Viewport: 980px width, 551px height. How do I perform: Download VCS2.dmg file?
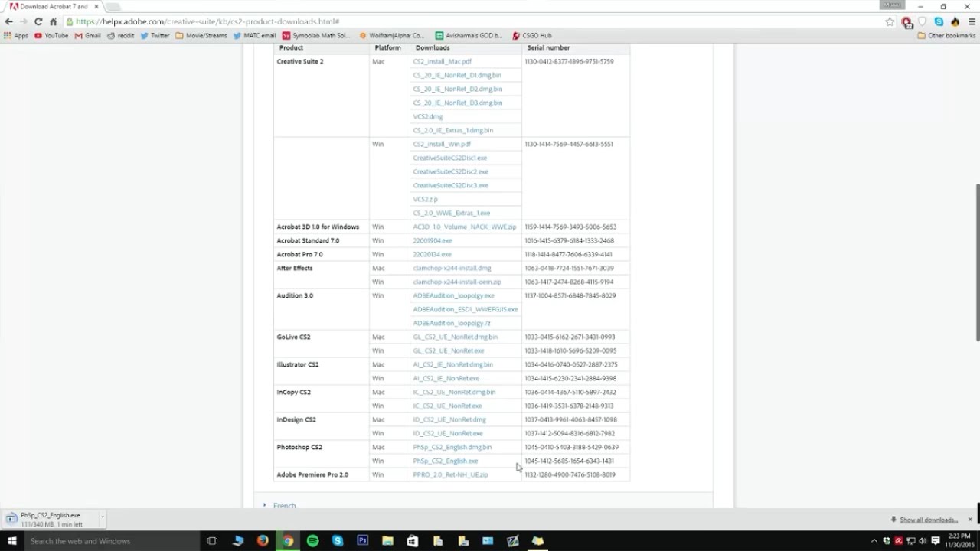(x=427, y=116)
